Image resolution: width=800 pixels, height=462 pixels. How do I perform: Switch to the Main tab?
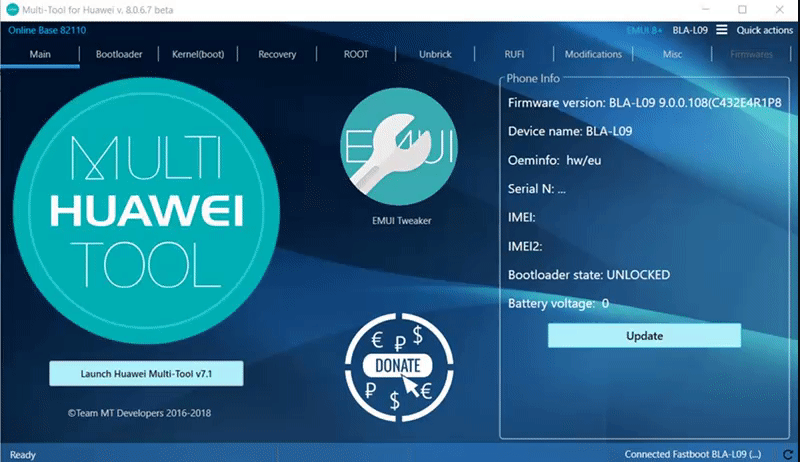(x=40, y=54)
